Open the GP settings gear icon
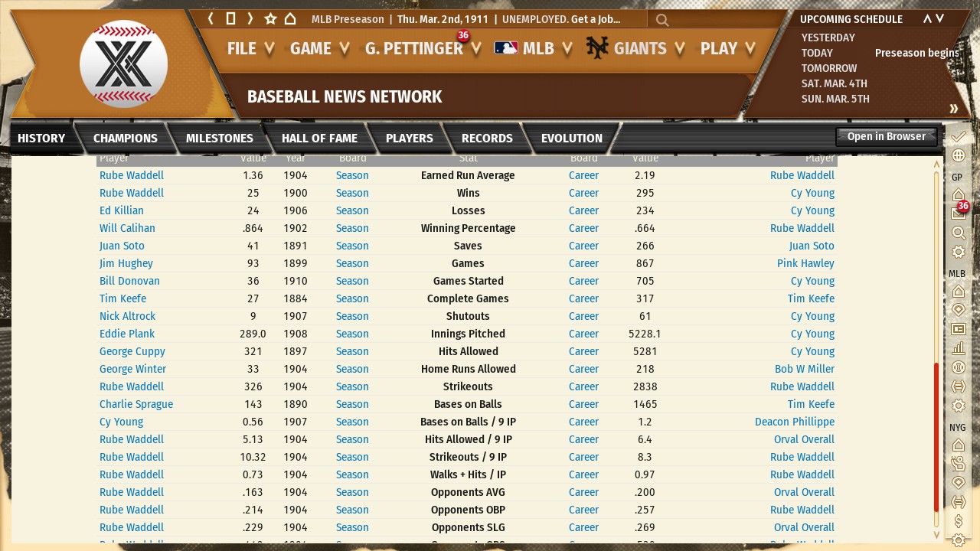This screenshot has height=551, width=980. pyautogui.click(x=958, y=252)
